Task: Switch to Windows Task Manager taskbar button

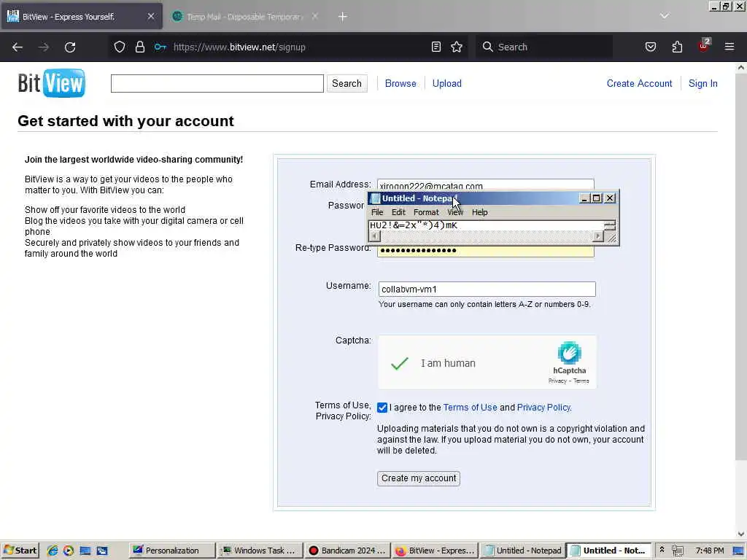Action: point(260,551)
